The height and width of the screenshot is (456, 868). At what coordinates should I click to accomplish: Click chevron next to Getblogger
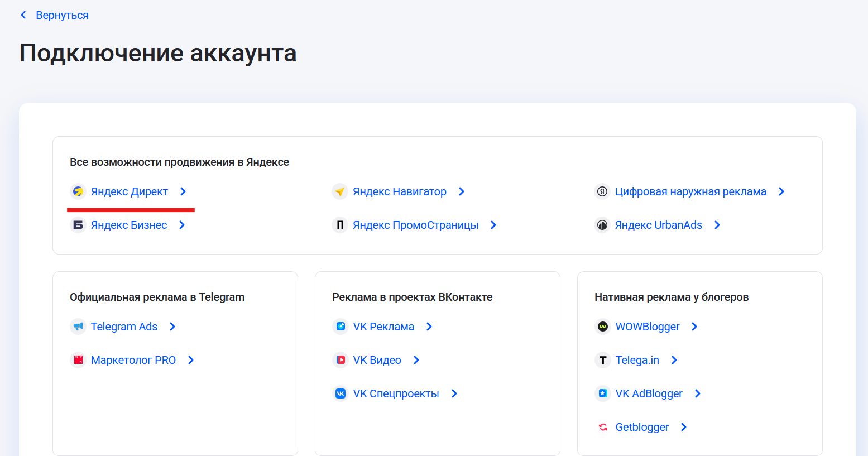684,427
